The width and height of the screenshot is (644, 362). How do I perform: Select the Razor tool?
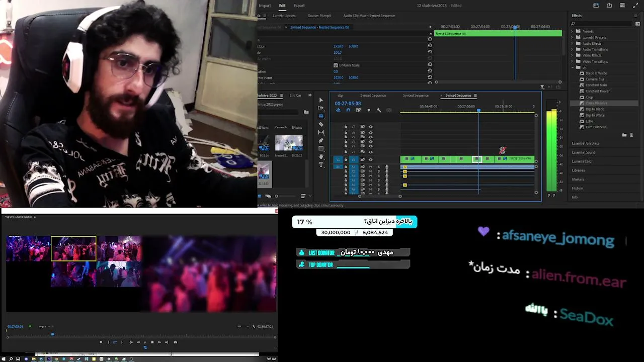[321, 124]
